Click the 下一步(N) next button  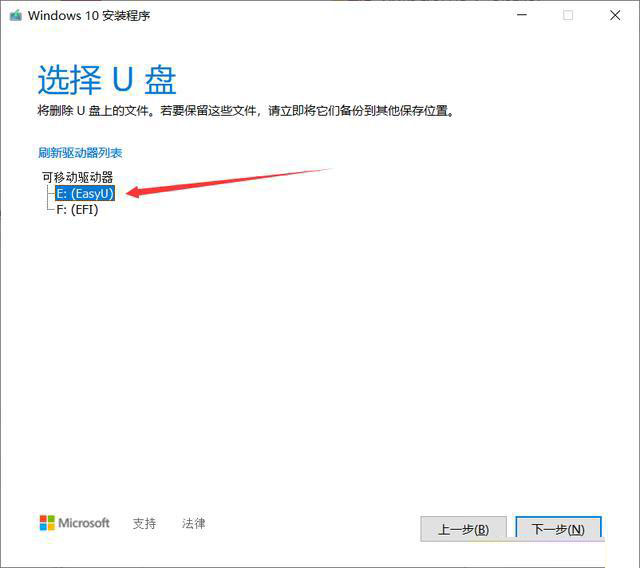point(558,529)
